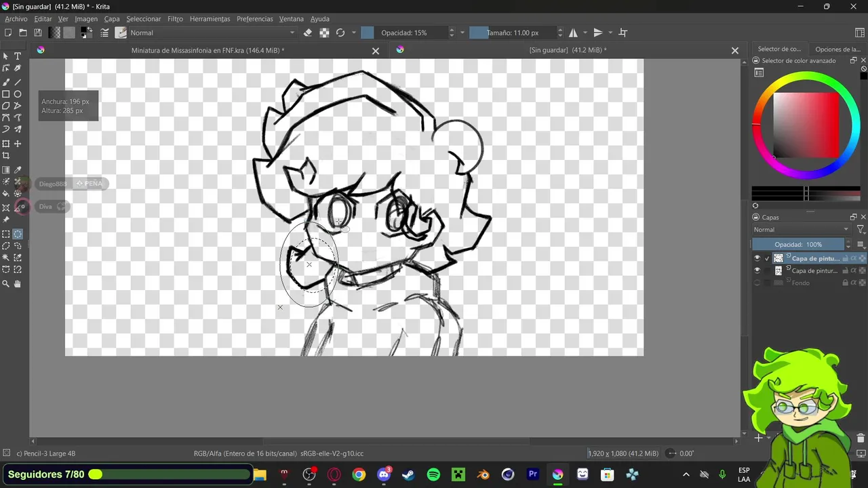Show the Fondo layer

click(x=757, y=283)
